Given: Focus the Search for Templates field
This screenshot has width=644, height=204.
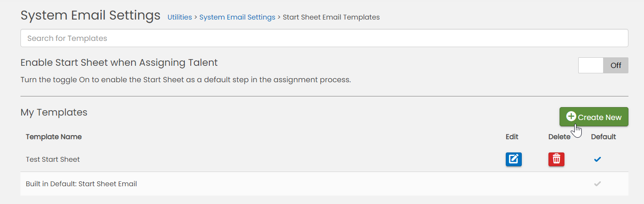Looking at the screenshot, I should pos(324,38).
